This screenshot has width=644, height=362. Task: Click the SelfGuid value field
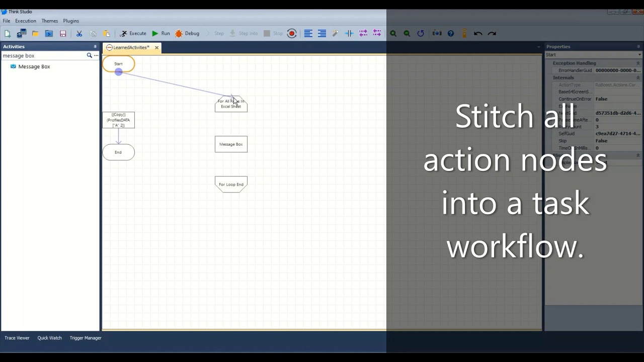[618, 134]
